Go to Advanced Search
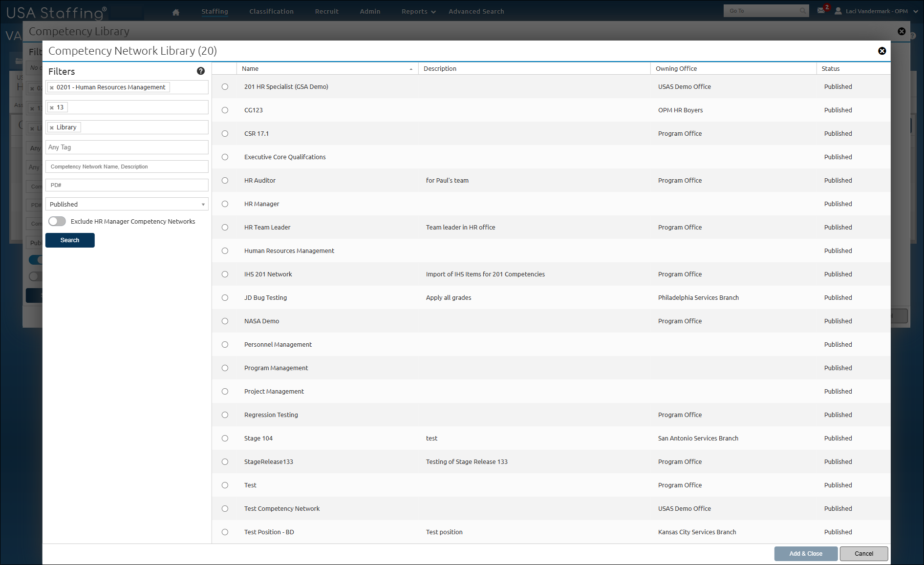The height and width of the screenshot is (565, 924). pos(476,12)
